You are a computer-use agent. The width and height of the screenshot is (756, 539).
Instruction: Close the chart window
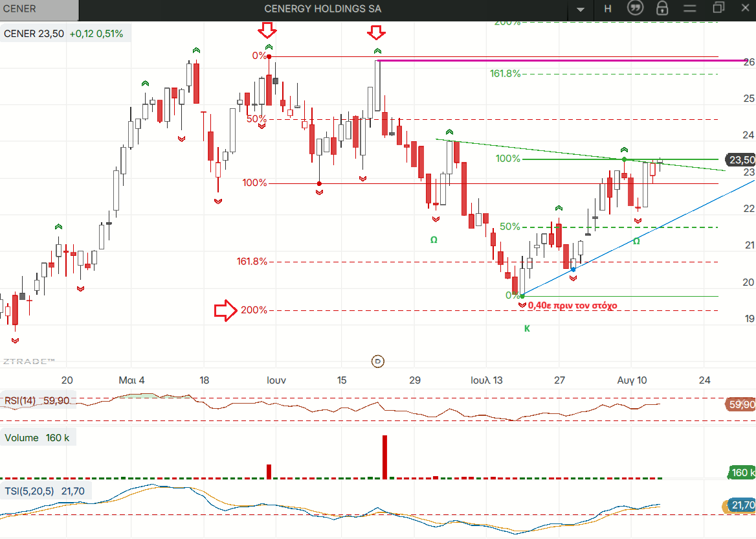(745, 8)
